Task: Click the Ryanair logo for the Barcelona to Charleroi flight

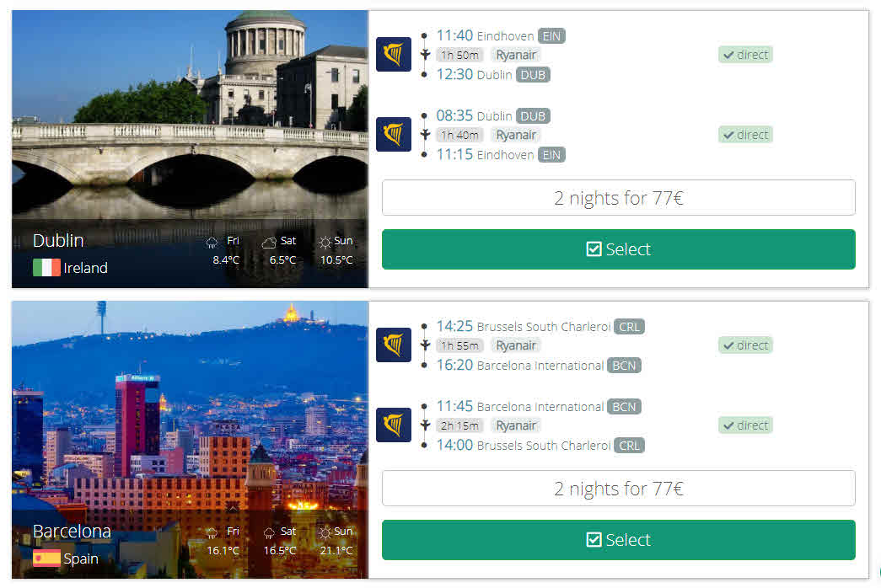Action: [394, 425]
